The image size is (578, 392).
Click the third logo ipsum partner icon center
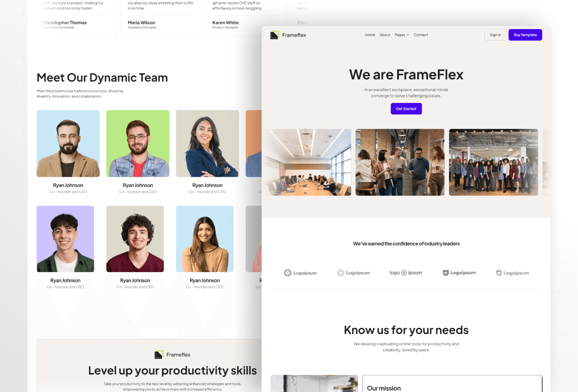point(406,273)
